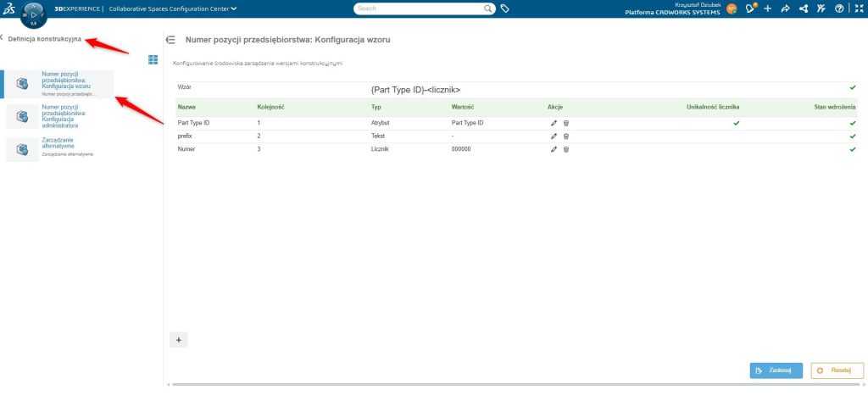The image size is (868, 412).
Task: Click Stan wdrożenia checkmark for Part Type ID
Action: pos(853,123)
